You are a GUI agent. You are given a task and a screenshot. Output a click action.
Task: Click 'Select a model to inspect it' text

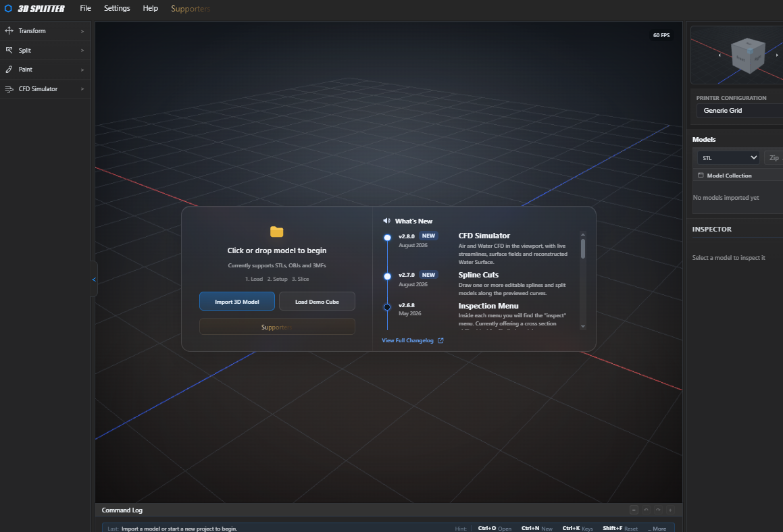tap(728, 257)
